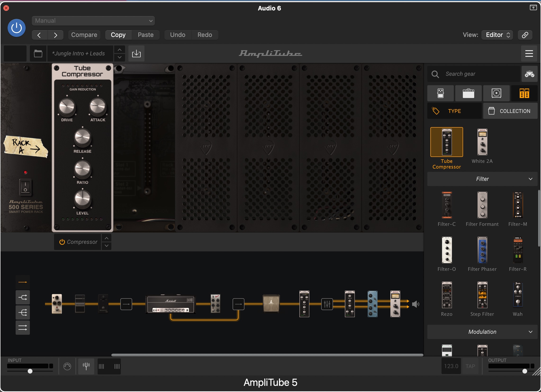Screen dimensions: 541x392
Task: Click the TAP tempo button
Action: click(x=470, y=366)
